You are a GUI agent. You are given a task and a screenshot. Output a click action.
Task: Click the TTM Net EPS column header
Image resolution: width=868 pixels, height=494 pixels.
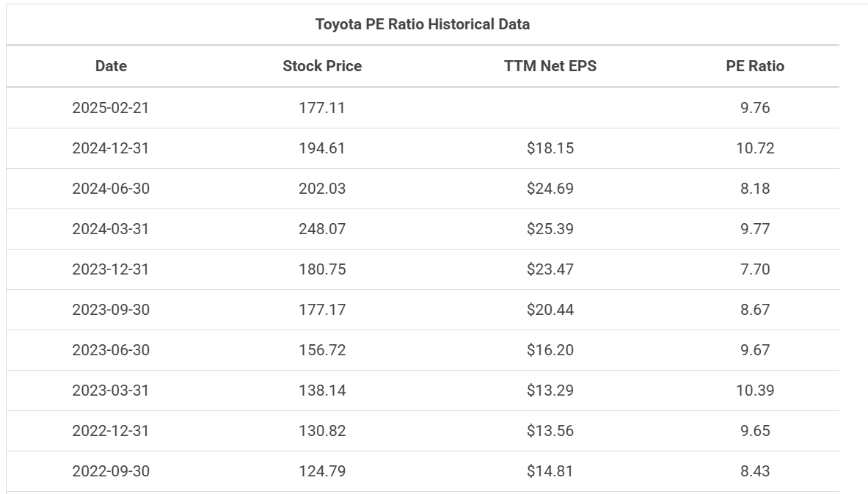550,66
